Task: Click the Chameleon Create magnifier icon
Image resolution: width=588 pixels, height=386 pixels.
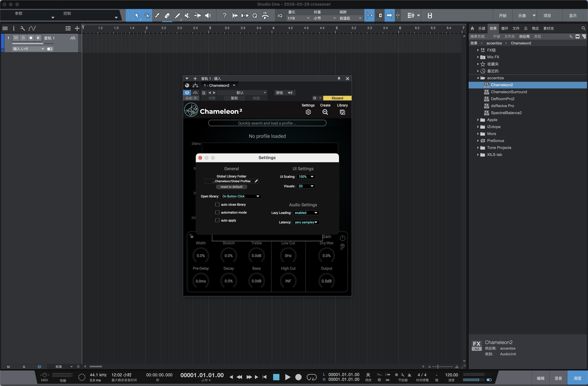Action: (325, 112)
